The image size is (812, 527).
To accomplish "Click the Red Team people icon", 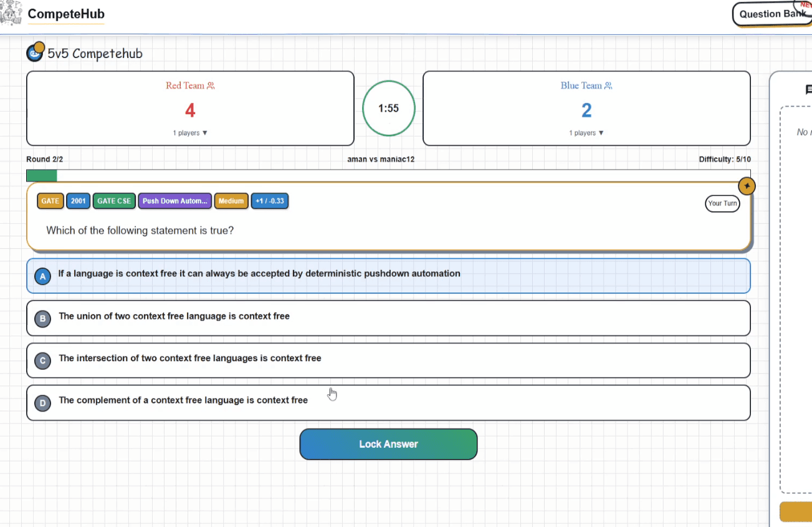I will 211,86.
